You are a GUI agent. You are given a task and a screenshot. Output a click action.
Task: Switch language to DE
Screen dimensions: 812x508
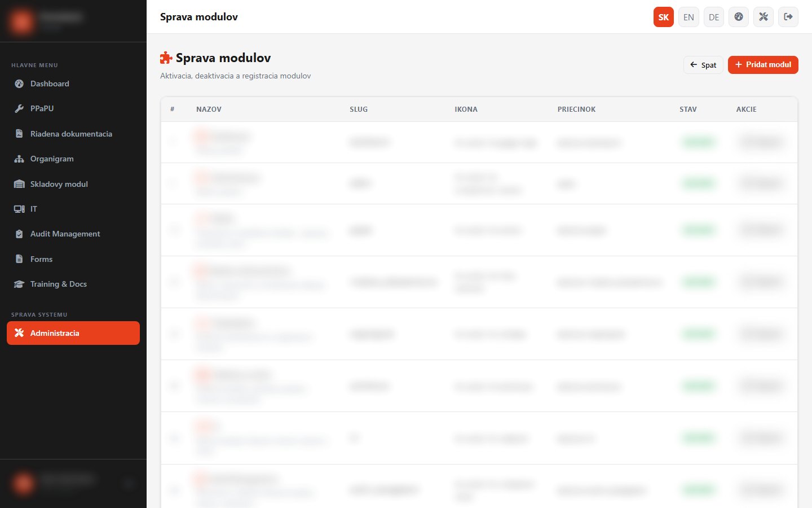[714, 17]
